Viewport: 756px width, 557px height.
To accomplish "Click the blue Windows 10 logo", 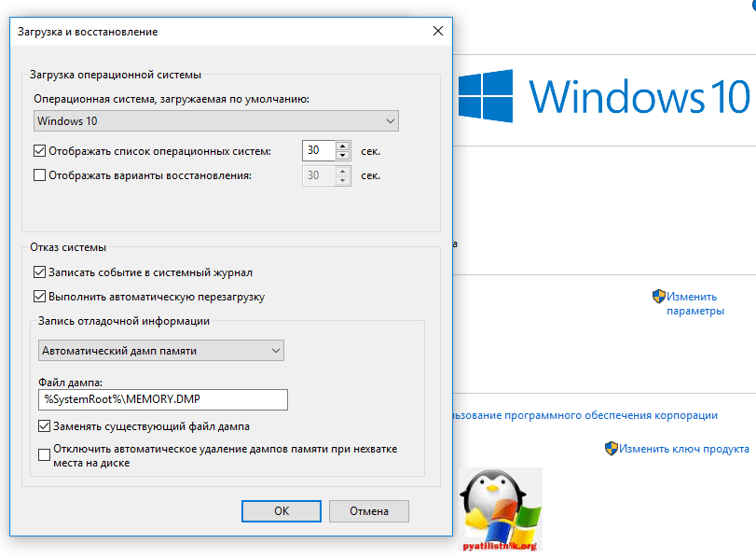I will click(485, 95).
